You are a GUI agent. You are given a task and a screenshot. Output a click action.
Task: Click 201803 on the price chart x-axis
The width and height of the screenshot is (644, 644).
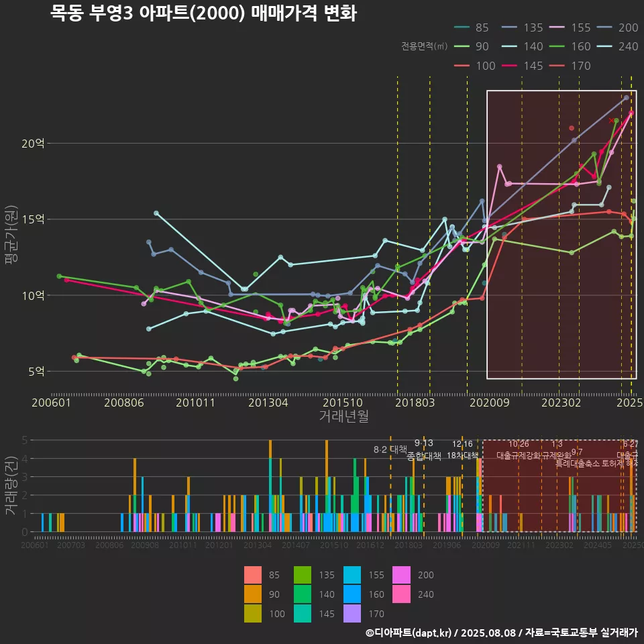point(415,402)
